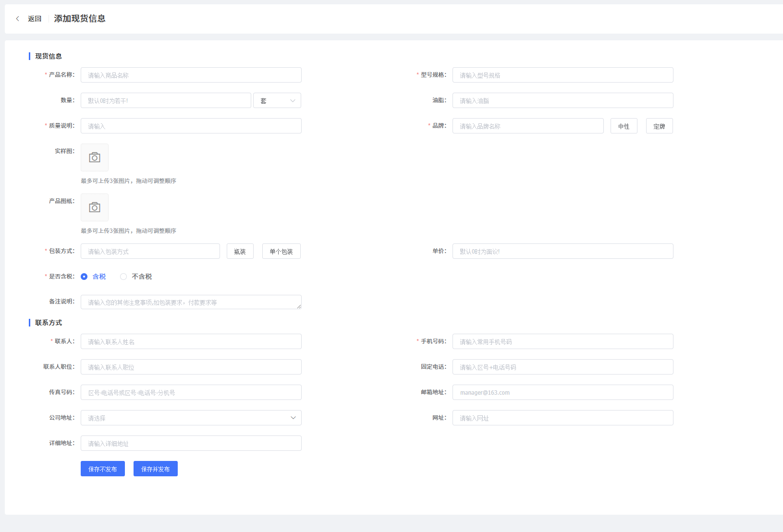783x532 pixels.
Task: Open the quantity unit 套 dropdown
Action: [x=277, y=101]
